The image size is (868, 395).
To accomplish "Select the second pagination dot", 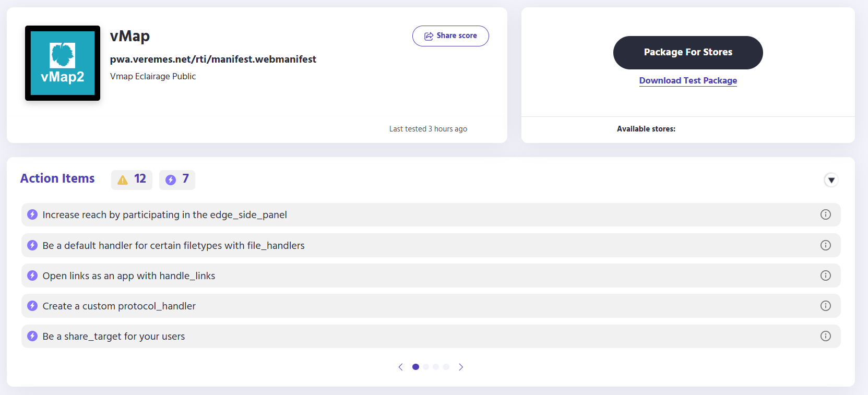I will (426, 367).
